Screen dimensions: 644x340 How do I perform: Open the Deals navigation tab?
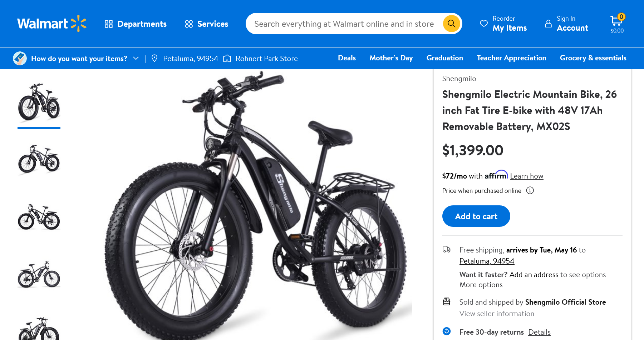pyautogui.click(x=347, y=58)
